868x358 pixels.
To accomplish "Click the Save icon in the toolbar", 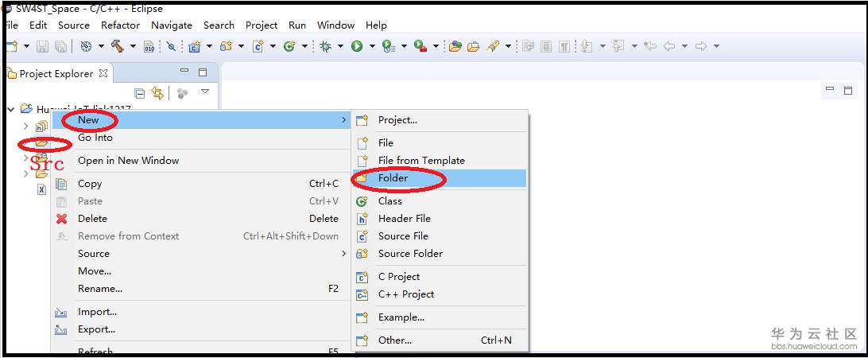I will [43, 47].
